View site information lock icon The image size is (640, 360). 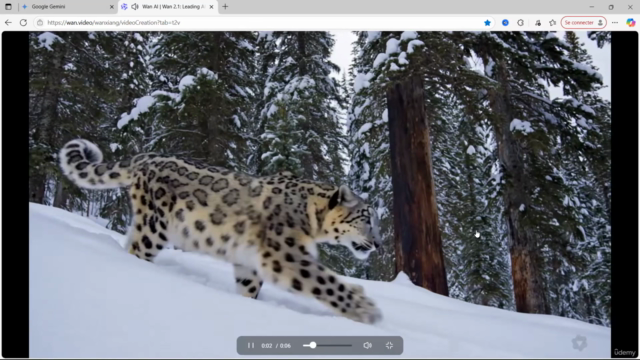point(40,22)
